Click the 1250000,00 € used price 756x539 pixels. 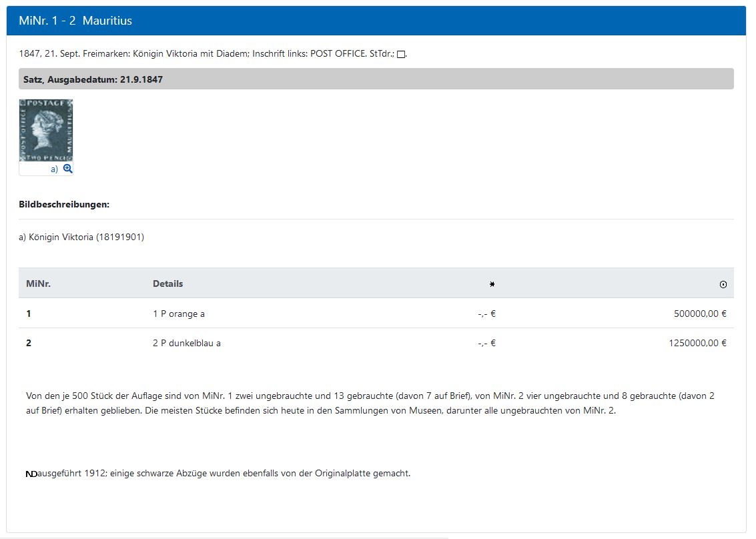click(x=697, y=344)
